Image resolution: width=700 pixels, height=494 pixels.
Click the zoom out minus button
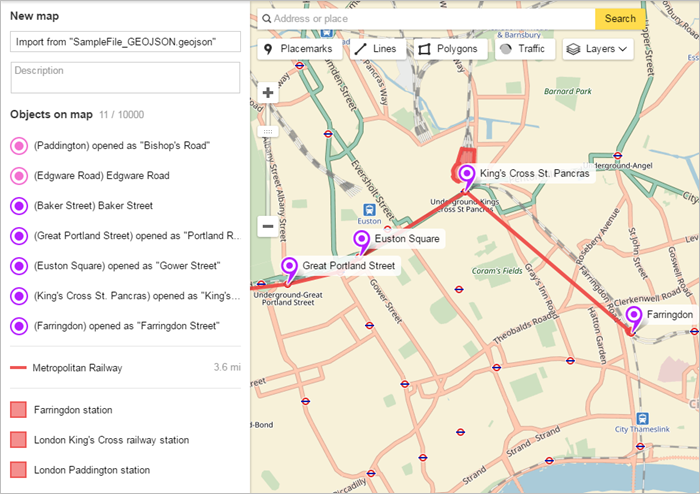(268, 226)
